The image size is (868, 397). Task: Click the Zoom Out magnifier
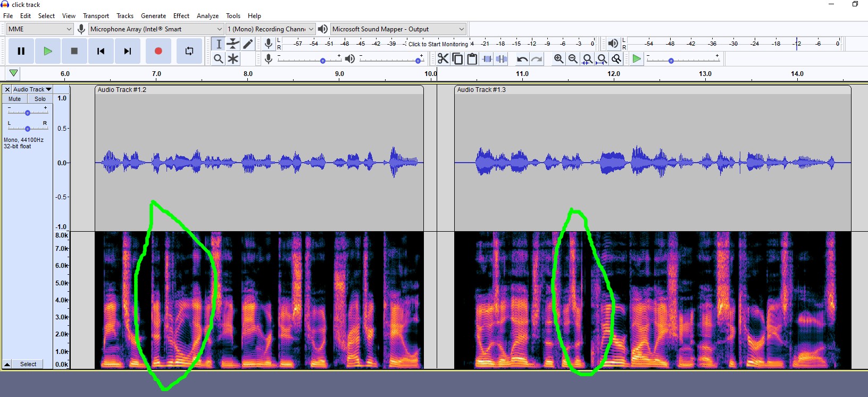click(573, 58)
